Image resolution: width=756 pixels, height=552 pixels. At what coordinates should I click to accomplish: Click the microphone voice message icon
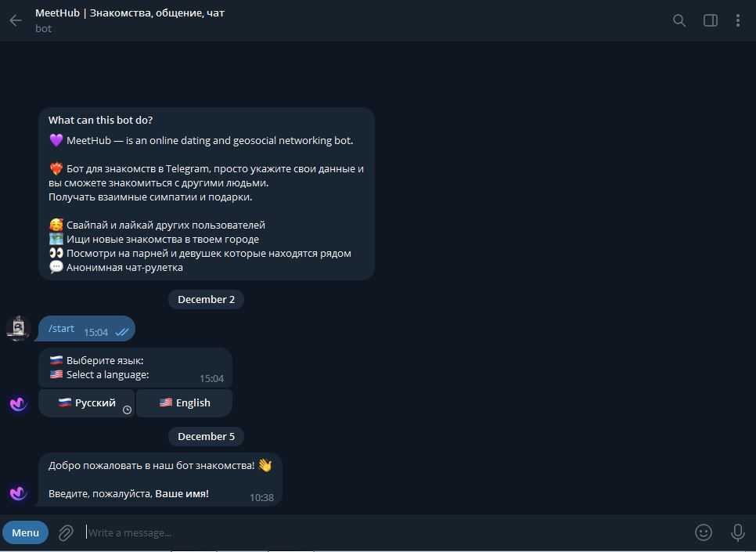click(737, 532)
